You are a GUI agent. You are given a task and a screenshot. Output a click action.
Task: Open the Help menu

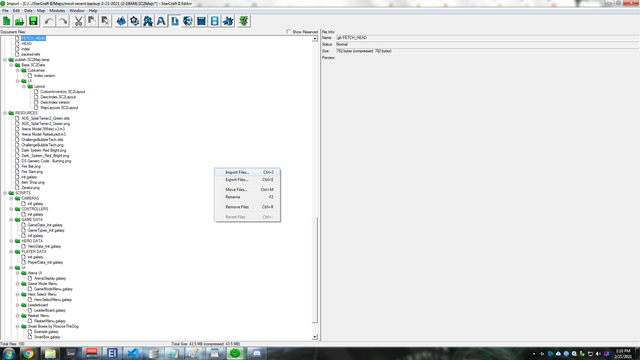(93, 11)
